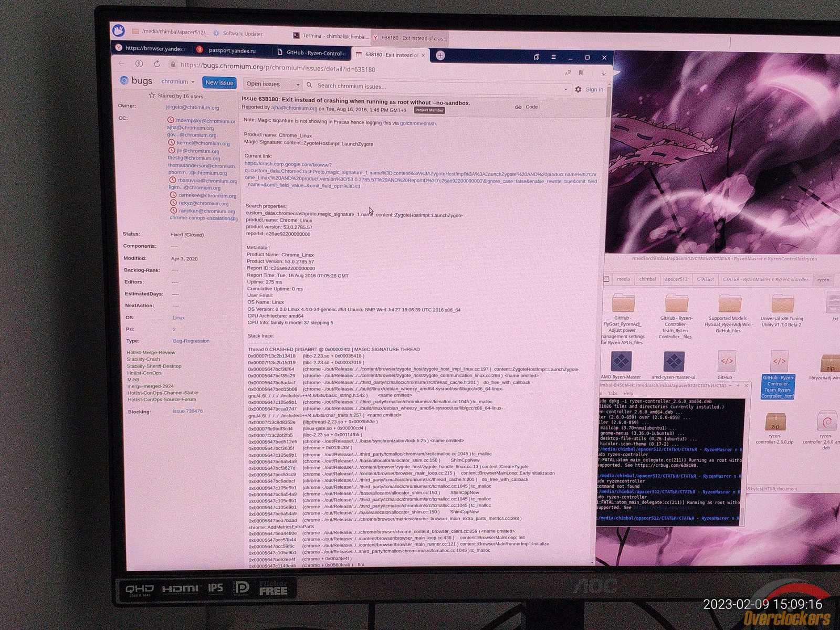This screenshot has height=630, width=840.
Task: Toggle the path-bar edit icon in file manager
Action: (x=606, y=279)
